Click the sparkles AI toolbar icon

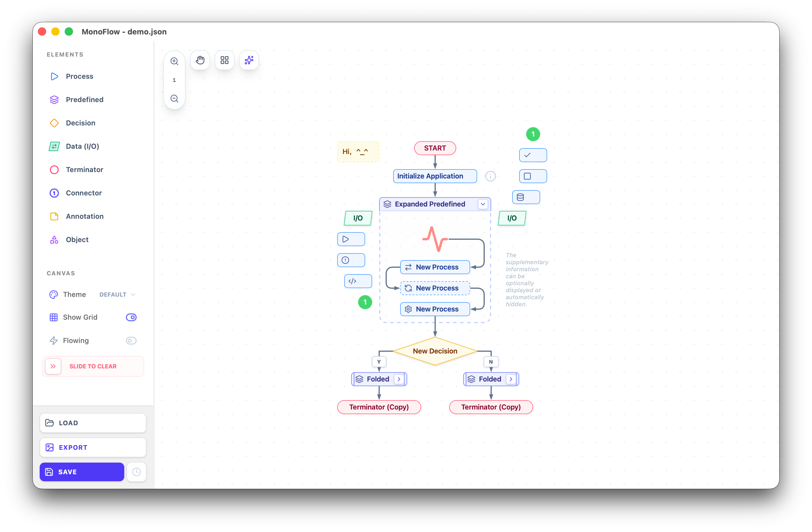(x=249, y=60)
